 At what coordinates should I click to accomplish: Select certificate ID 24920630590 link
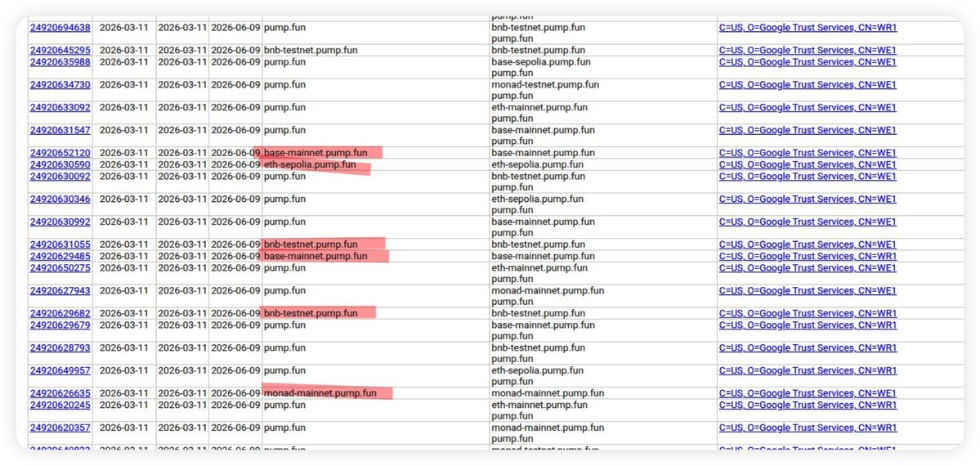[60, 165]
